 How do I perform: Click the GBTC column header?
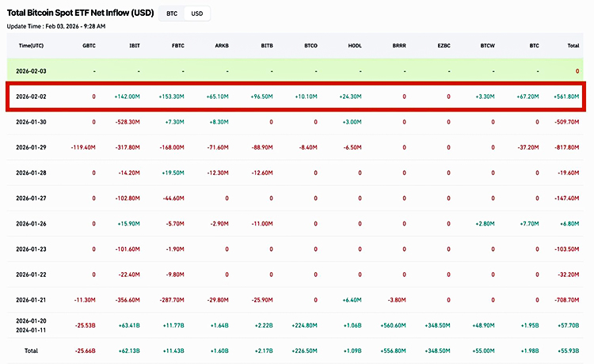89,47
